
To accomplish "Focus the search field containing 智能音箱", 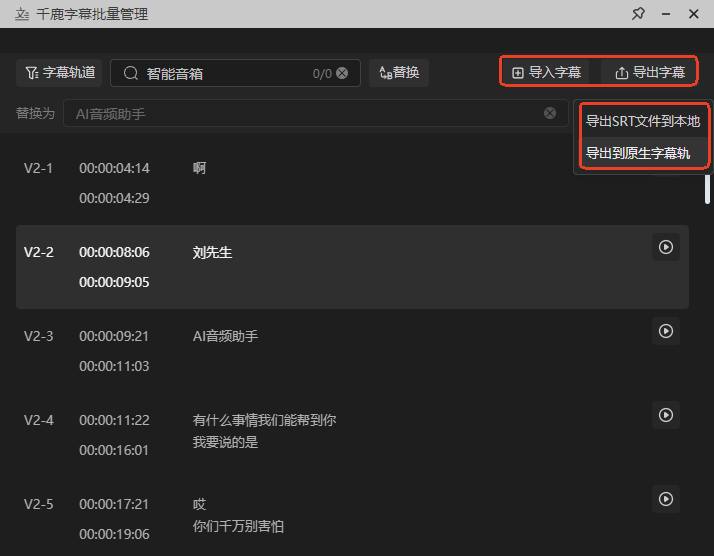I will click(235, 73).
